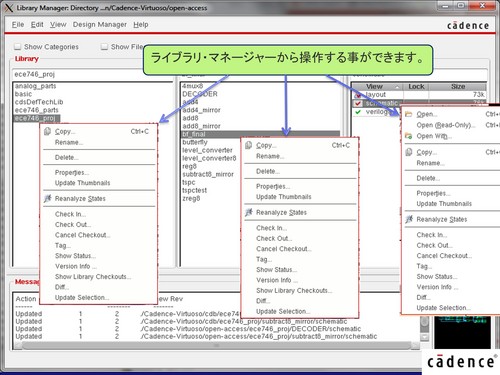Sort by the View column header
The image size is (500, 375).
(x=378, y=87)
